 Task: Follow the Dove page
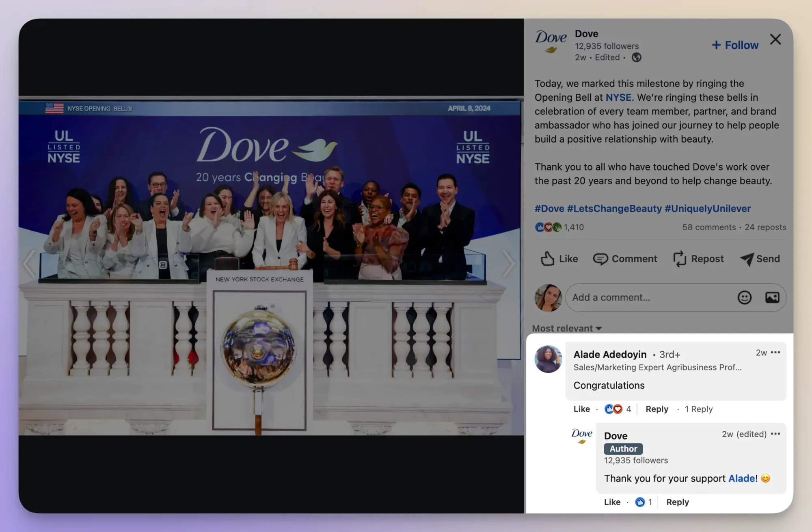735,45
